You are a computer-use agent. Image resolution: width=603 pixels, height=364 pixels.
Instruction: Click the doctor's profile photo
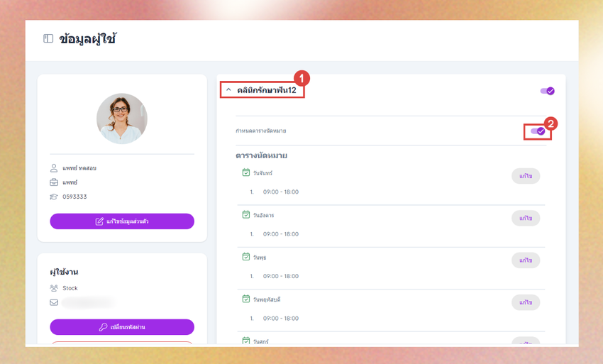point(122,118)
